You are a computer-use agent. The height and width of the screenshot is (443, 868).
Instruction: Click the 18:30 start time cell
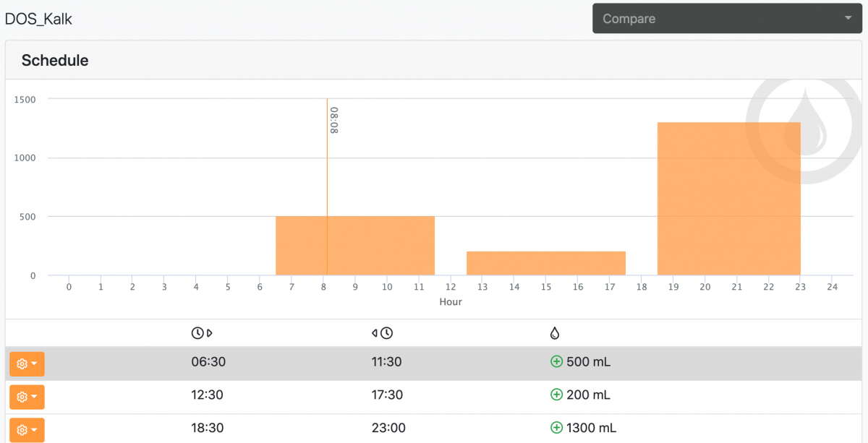click(x=207, y=428)
